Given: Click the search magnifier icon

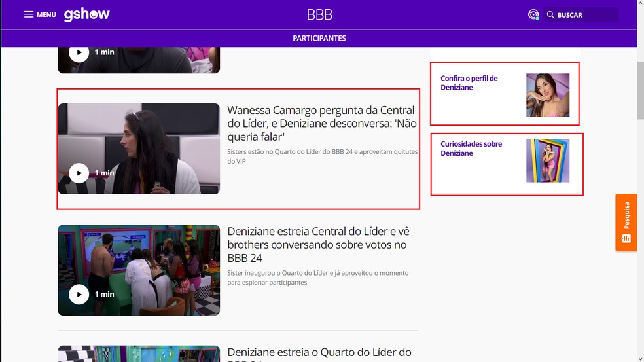Looking at the screenshot, I should (551, 15).
